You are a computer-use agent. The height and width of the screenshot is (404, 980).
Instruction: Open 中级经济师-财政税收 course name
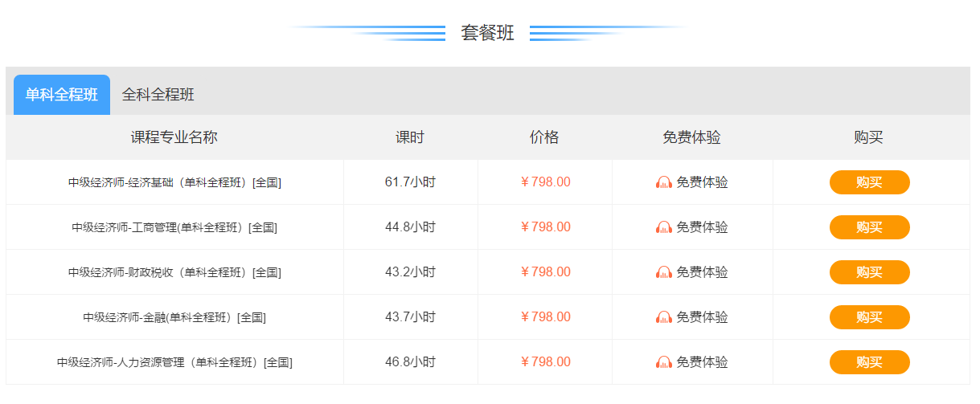click(174, 272)
